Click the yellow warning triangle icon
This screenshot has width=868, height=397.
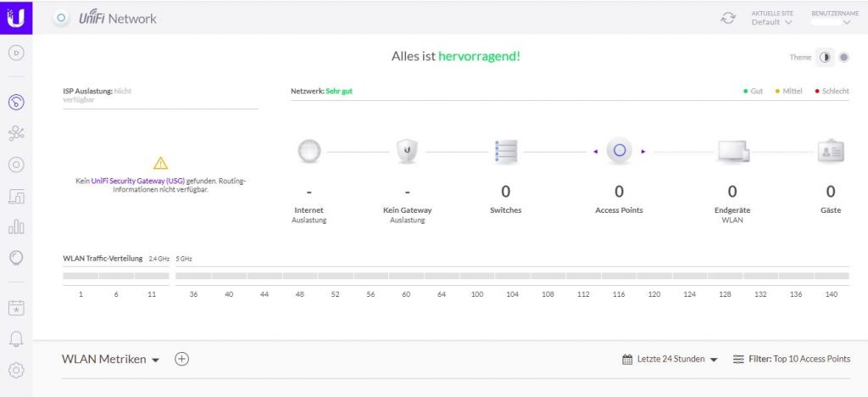pyautogui.click(x=160, y=163)
